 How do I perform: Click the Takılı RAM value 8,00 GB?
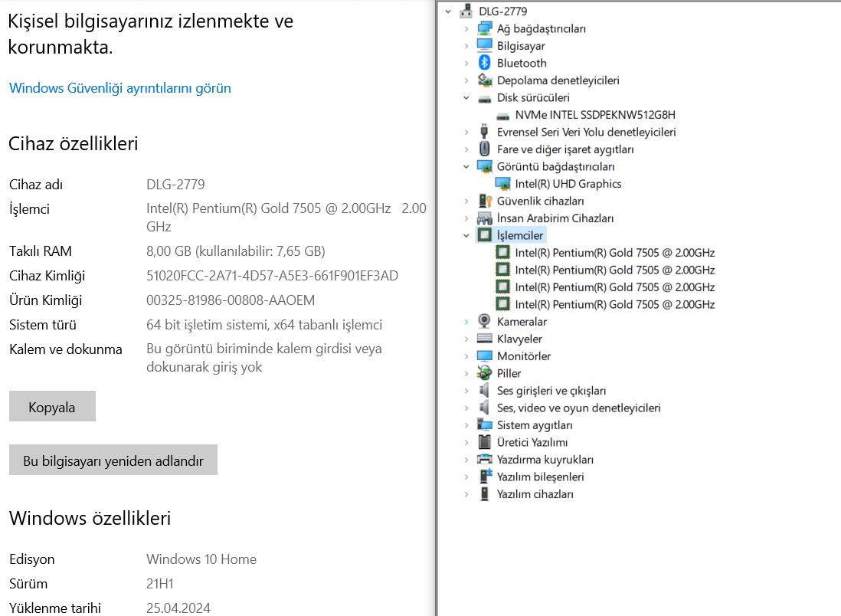click(x=235, y=251)
